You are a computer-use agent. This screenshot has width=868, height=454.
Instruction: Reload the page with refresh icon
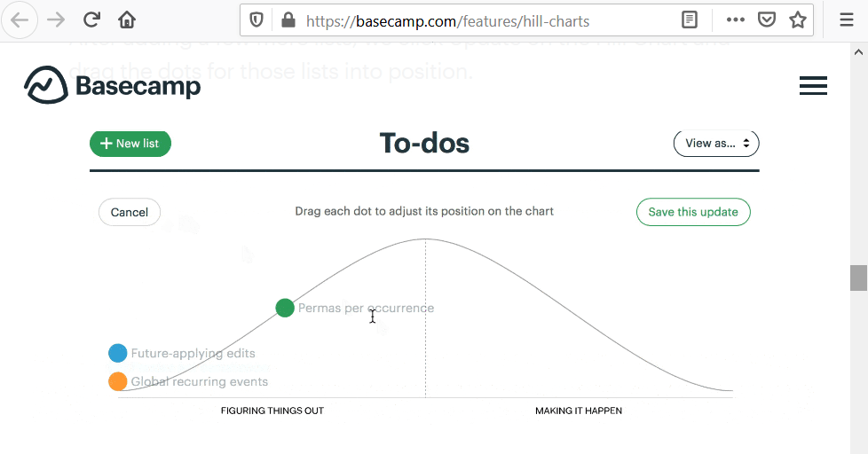pos(91,20)
